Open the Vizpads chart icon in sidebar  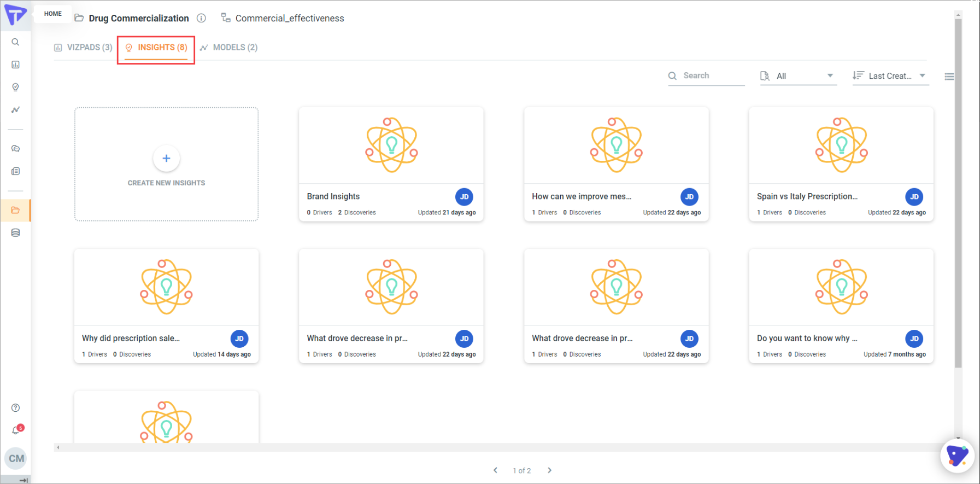[x=15, y=65]
